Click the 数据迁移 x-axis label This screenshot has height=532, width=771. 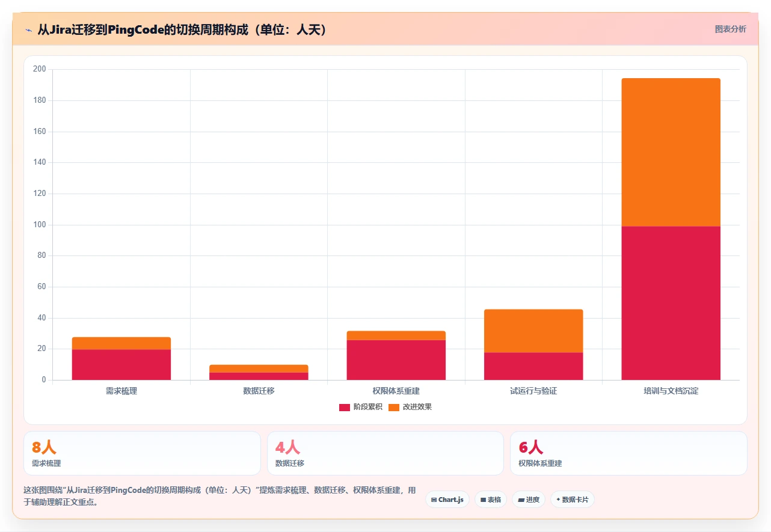[x=259, y=391]
